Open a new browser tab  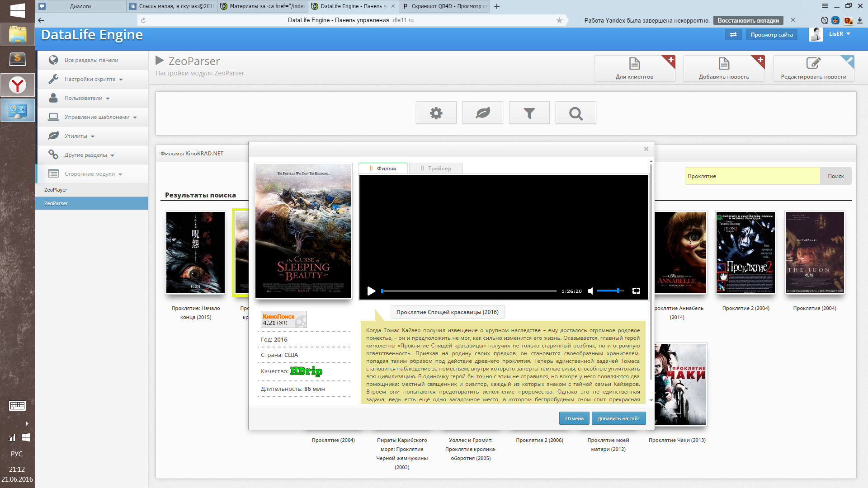(497, 6)
